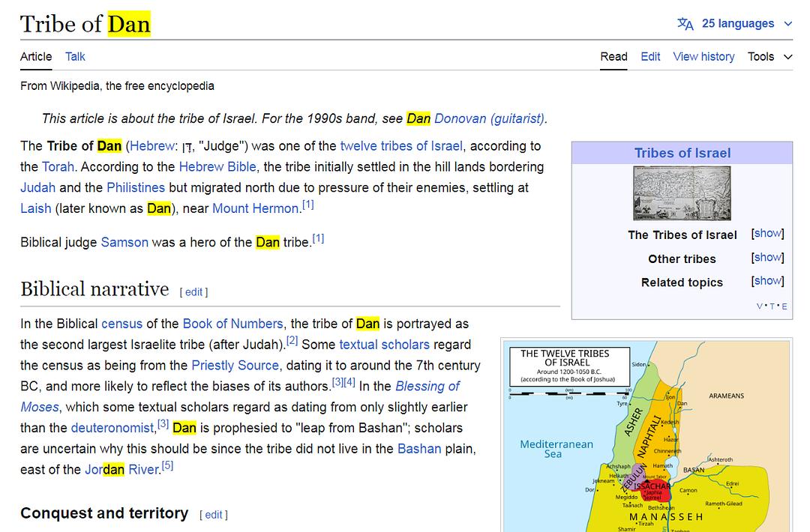This screenshot has height=532, width=810.
Task: Click the E edit-template link in navbox
Action: click(x=784, y=306)
